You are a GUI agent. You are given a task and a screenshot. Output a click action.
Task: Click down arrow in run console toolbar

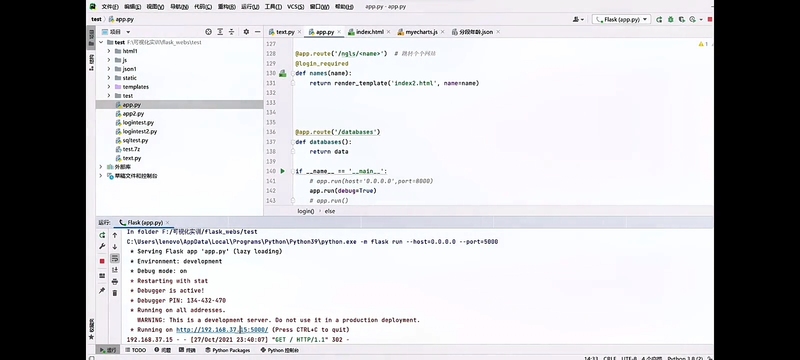115,246
